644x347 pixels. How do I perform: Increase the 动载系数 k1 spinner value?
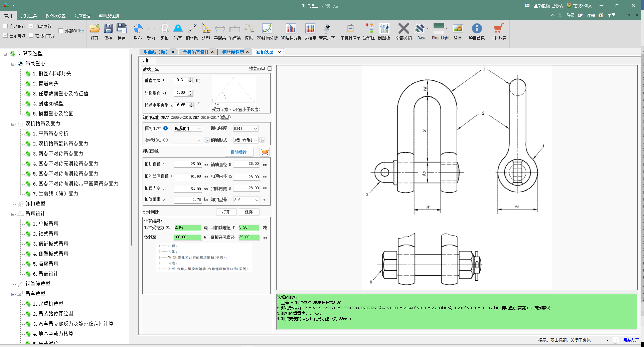190,91
